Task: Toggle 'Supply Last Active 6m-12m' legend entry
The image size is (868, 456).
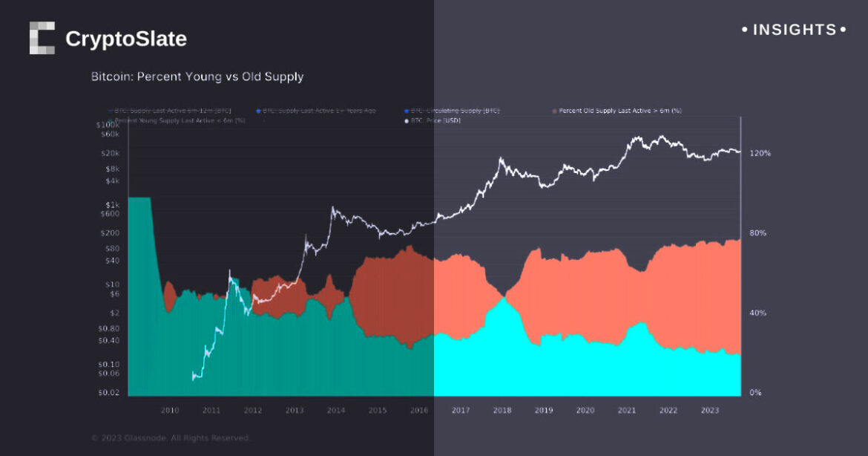Action: [172, 111]
